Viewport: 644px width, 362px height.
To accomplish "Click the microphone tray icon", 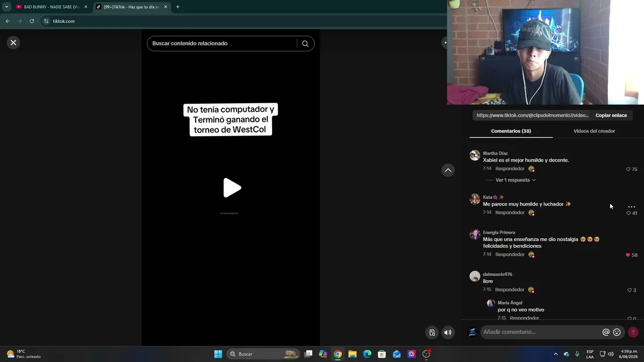I will [577, 354].
